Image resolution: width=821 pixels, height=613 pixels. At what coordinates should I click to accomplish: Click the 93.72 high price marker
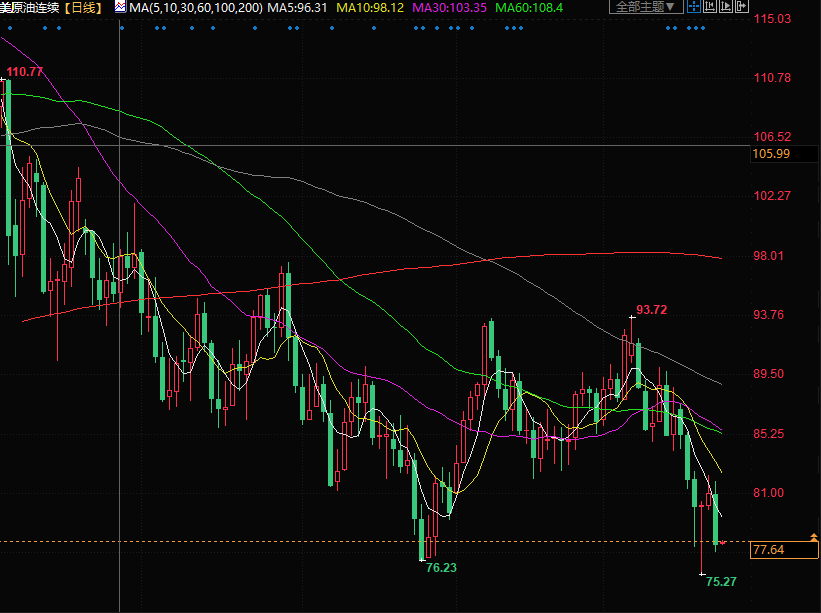pos(651,310)
